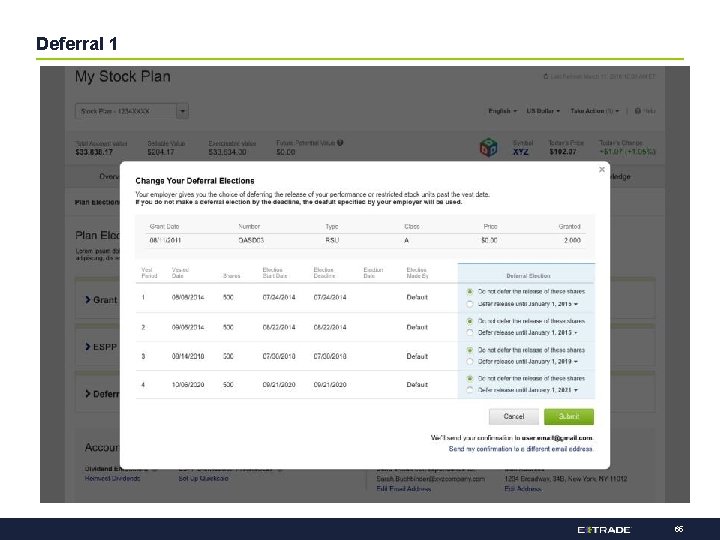Open deferral date dropdown for vest period 1

(x=576, y=304)
